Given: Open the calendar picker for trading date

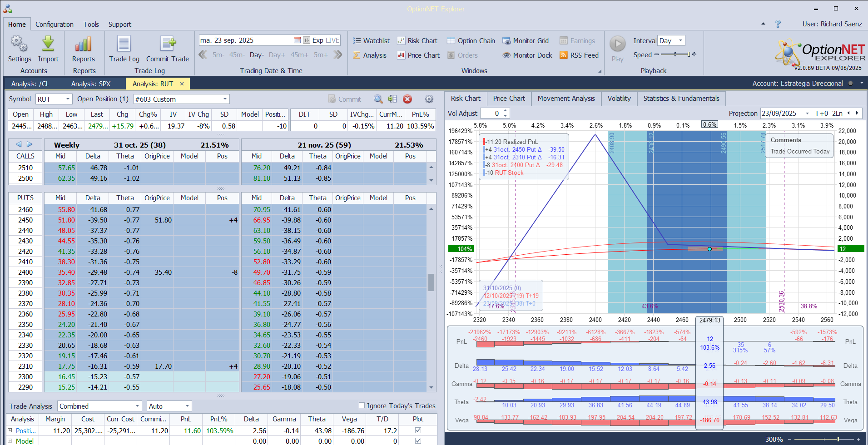Looking at the screenshot, I should (297, 40).
